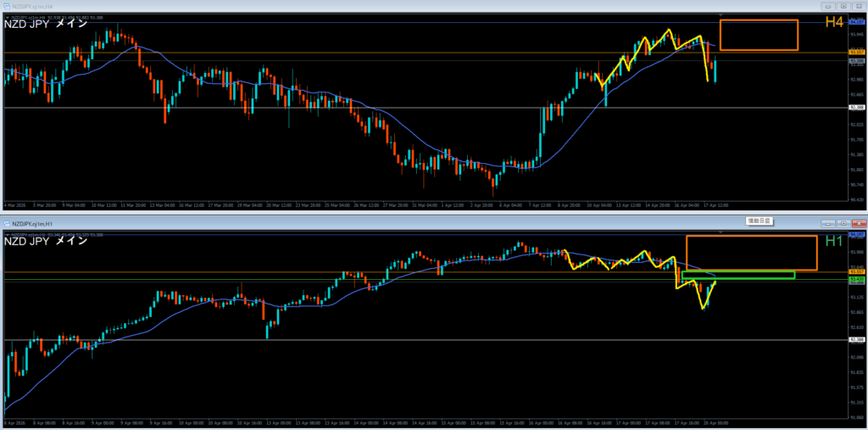
Task: Click the H1 chart window title bar
Action: (x=339, y=222)
